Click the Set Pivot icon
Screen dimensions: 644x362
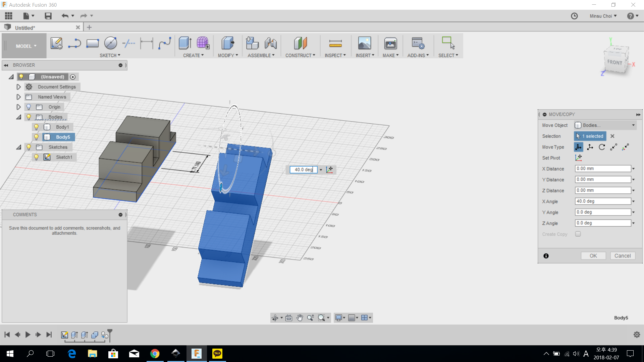(579, 158)
